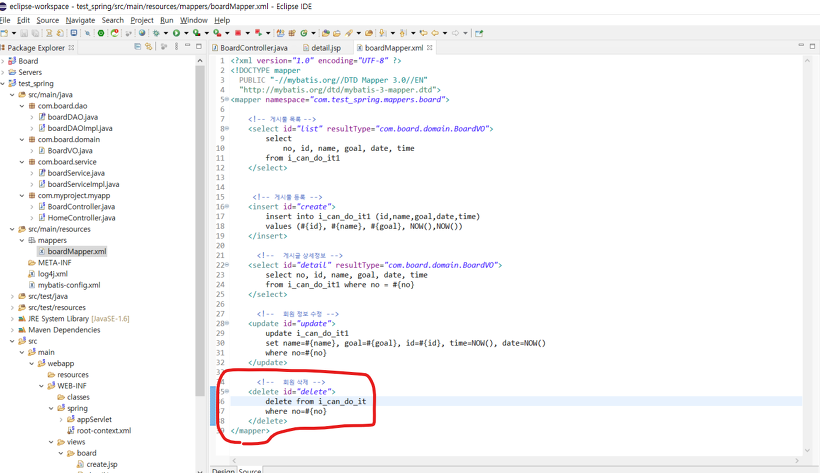
Task: Select create.jsp in the tree
Action: click(101, 464)
